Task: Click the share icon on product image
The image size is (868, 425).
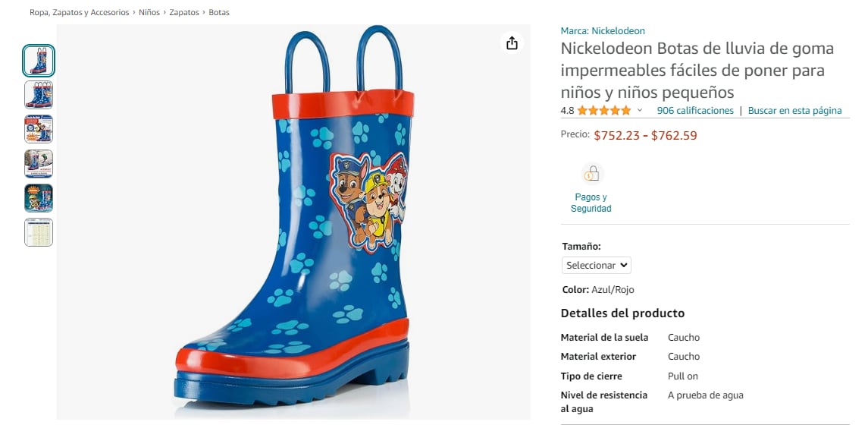Action: (x=512, y=43)
